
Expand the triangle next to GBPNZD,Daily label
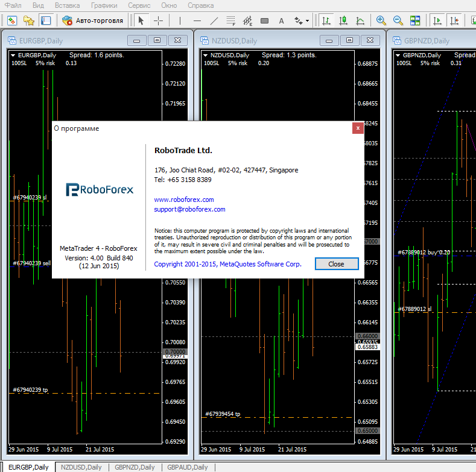coord(398,55)
